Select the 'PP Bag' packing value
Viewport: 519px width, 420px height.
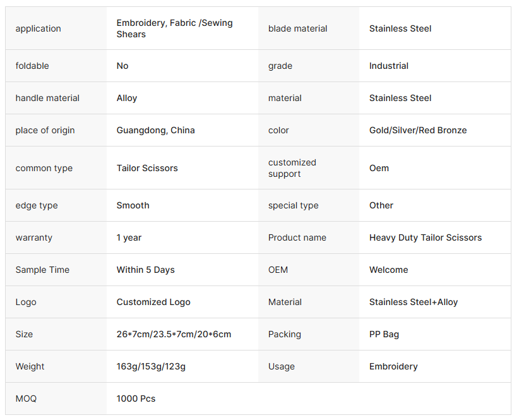pyautogui.click(x=384, y=334)
